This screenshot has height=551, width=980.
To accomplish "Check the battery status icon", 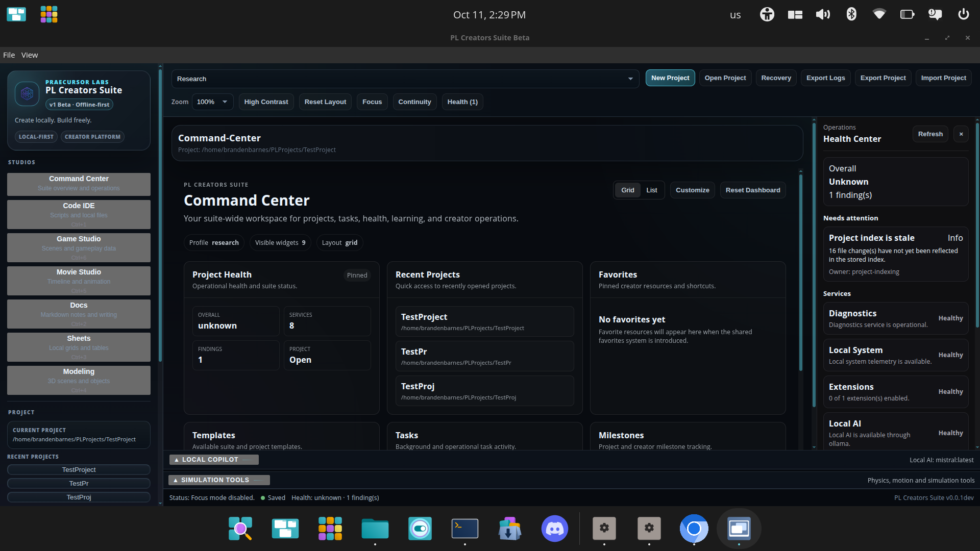I will click(x=907, y=14).
